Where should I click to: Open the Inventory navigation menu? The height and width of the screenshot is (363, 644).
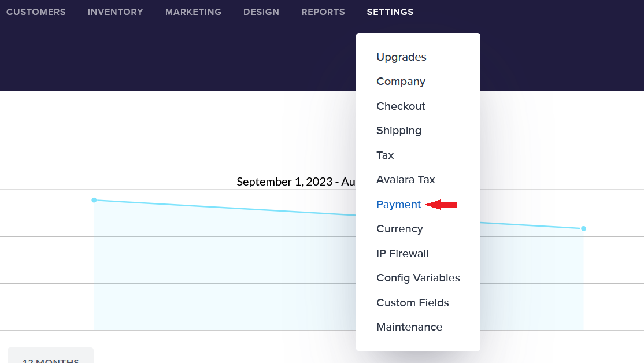[x=116, y=12]
